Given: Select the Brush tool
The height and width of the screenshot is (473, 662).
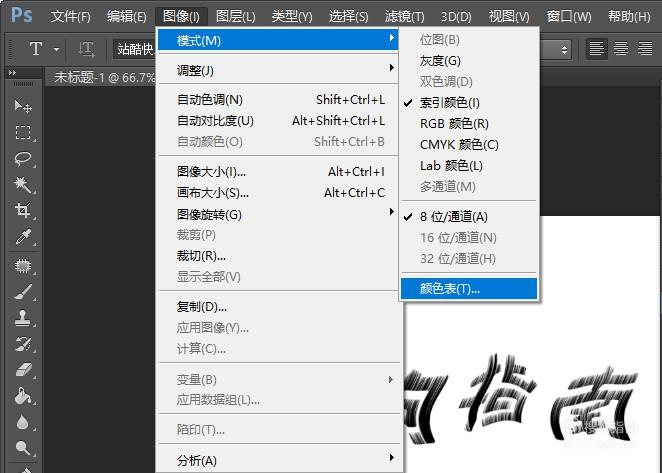Looking at the screenshot, I should click(x=23, y=292).
